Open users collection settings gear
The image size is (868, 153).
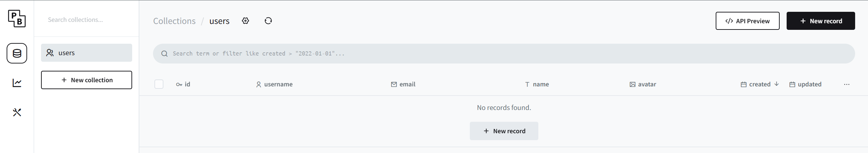(x=246, y=21)
